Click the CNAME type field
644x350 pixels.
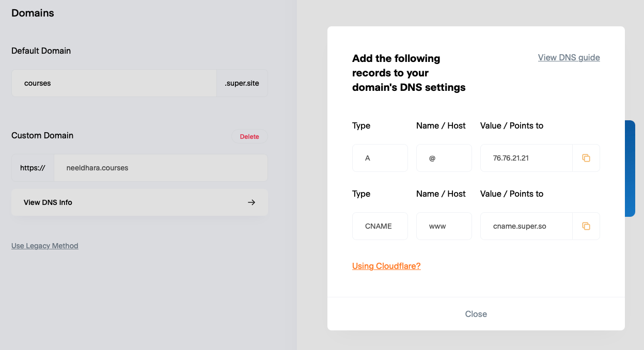380,226
